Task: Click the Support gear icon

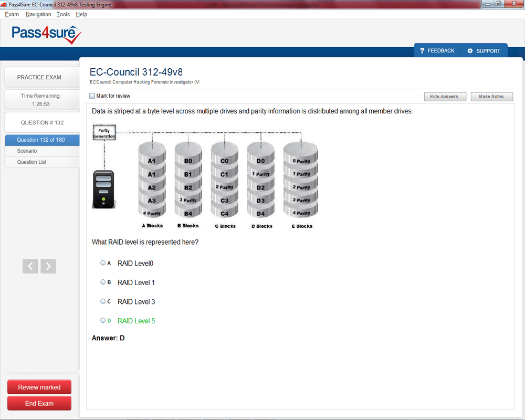Action: (x=470, y=51)
